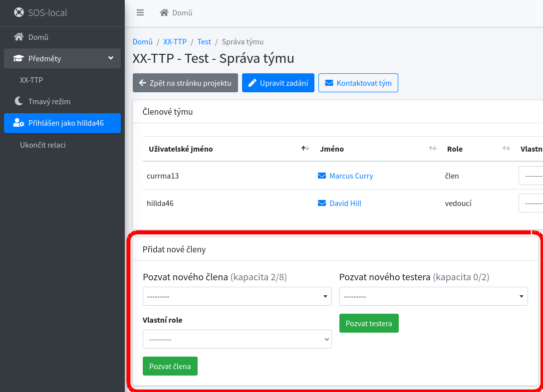Click the home icon in top bar
This screenshot has width=543, height=392.
[164, 12]
